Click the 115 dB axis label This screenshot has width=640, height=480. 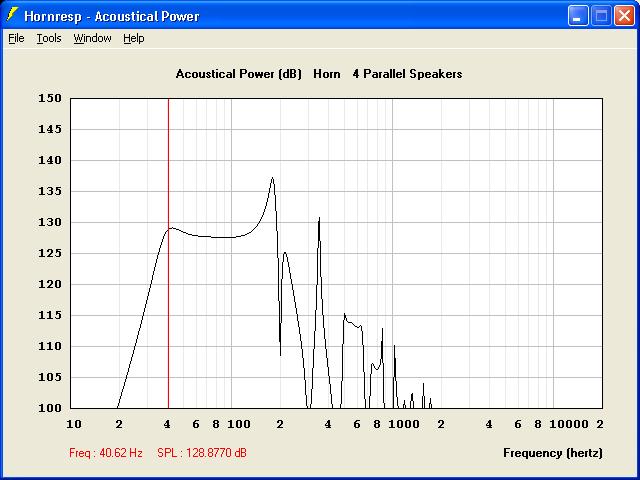pos(50,316)
